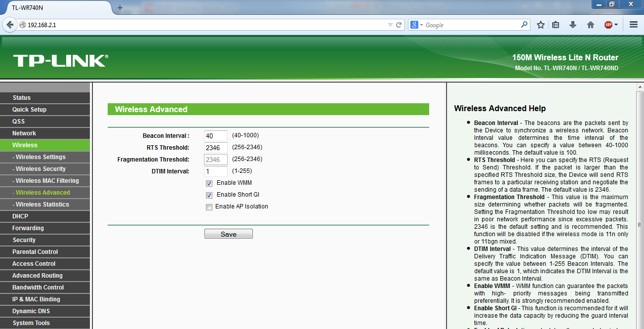Open Parental Control settings
The height and width of the screenshot is (329, 644).
(x=45, y=252)
